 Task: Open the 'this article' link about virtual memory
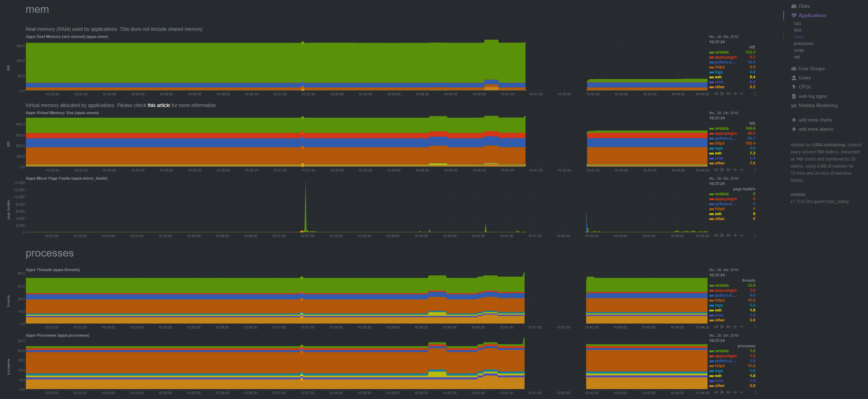tap(159, 105)
